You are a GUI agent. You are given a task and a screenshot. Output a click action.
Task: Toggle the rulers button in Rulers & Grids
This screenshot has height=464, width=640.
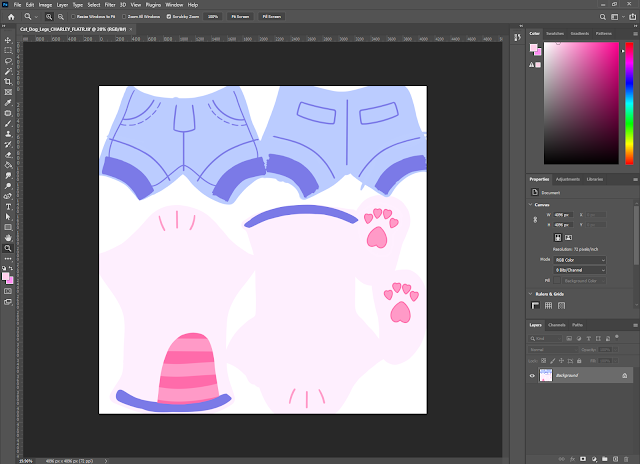pos(536,305)
